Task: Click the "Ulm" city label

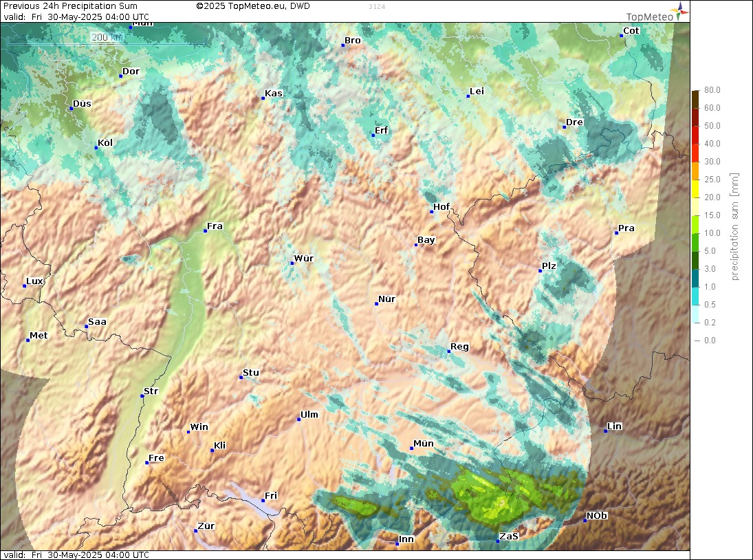Action: click(x=309, y=414)
